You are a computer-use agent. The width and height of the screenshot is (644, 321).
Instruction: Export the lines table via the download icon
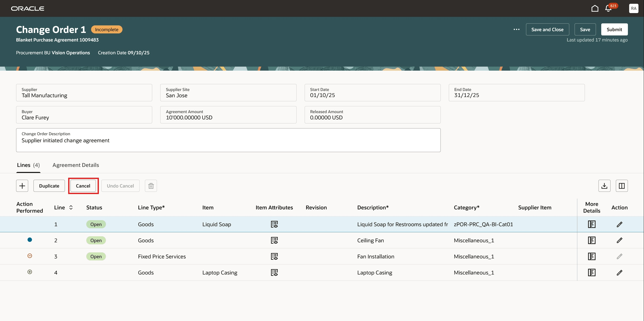tap(605, 186)
